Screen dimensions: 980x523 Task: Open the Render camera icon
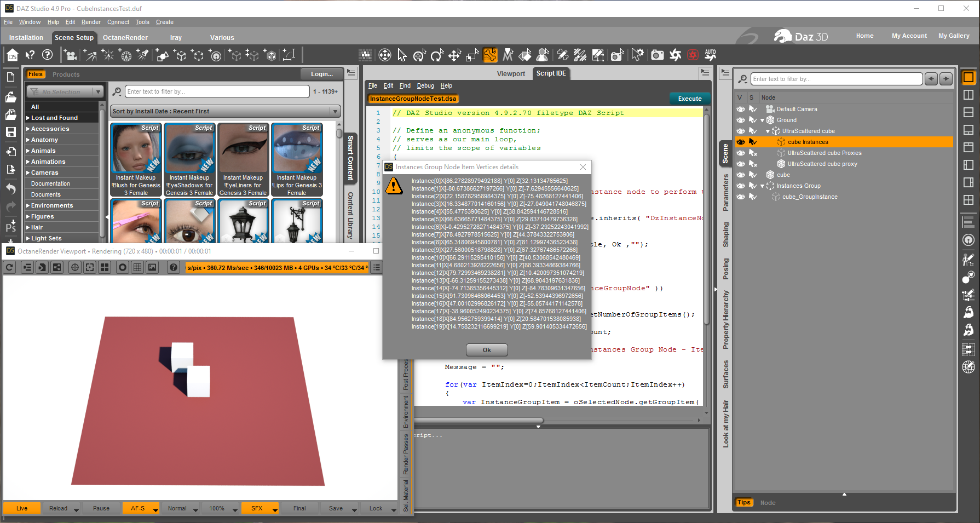point(657,55)
